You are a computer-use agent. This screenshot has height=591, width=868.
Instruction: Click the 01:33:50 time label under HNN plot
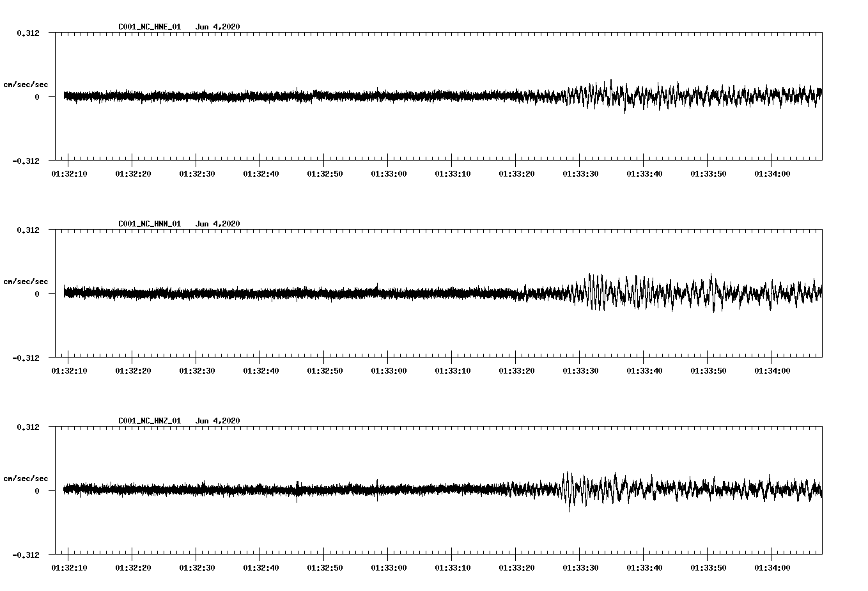708,371
